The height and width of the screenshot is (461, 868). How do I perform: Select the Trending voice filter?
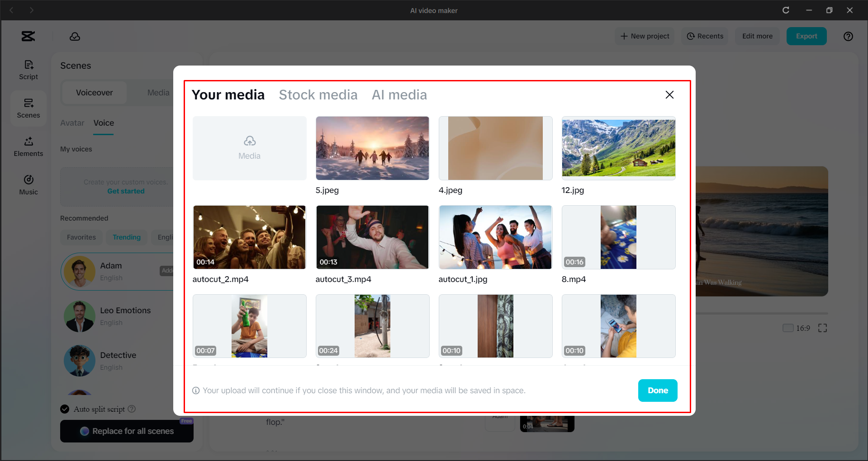click(x=127, y=237)
